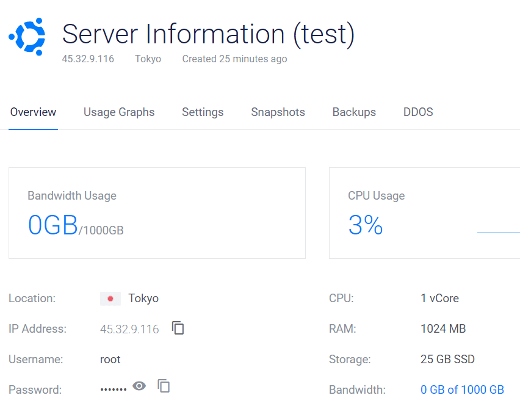Click the 0GB bandwidth usage figure
520x420 pixels.
pyautogui.click(x=52, y=225)
